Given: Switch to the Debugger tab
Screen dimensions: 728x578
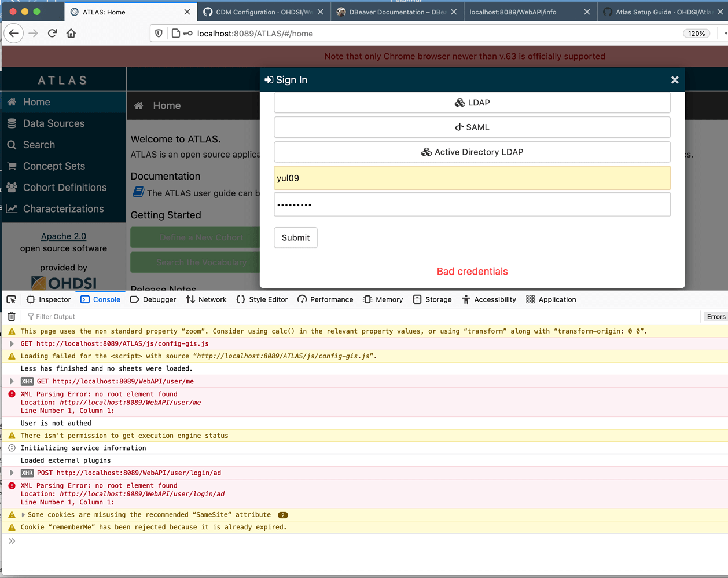Looking at the screenshot, I should (x=153, y=299).
